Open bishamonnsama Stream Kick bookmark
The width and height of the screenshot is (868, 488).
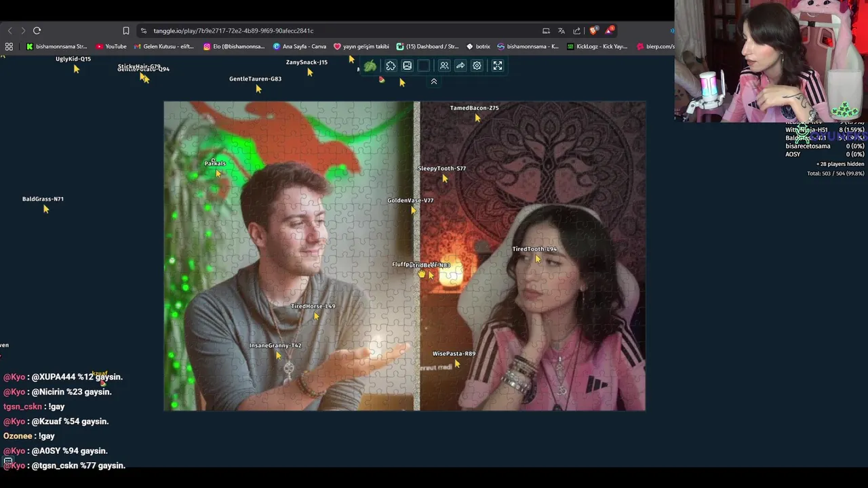[57, 47]
